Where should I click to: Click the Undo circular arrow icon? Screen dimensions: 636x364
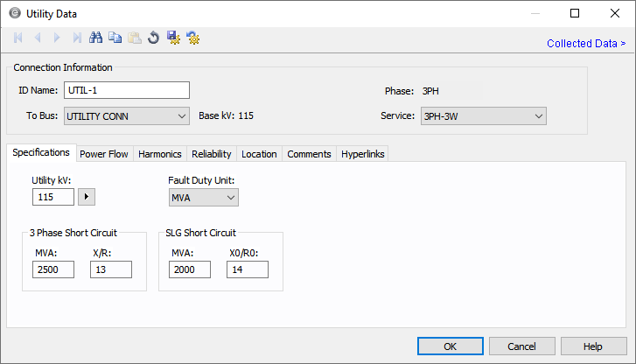(x=153, y=38)
